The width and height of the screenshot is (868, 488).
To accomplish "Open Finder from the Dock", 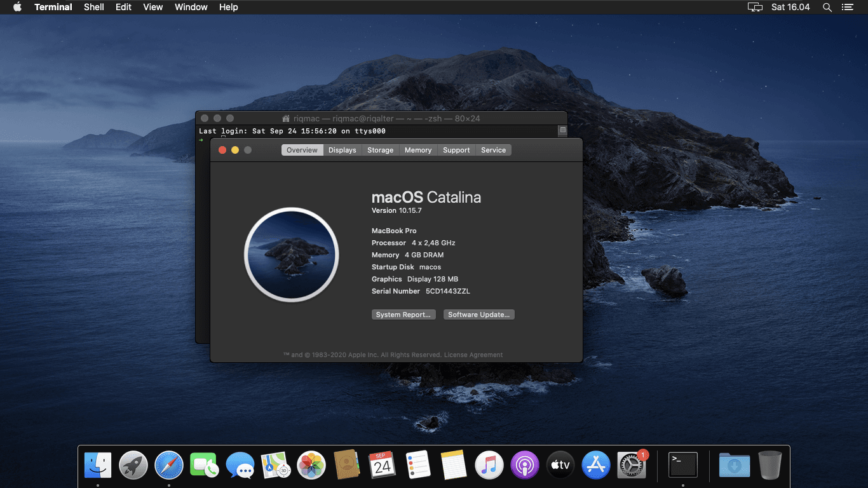I will (98, 466).
